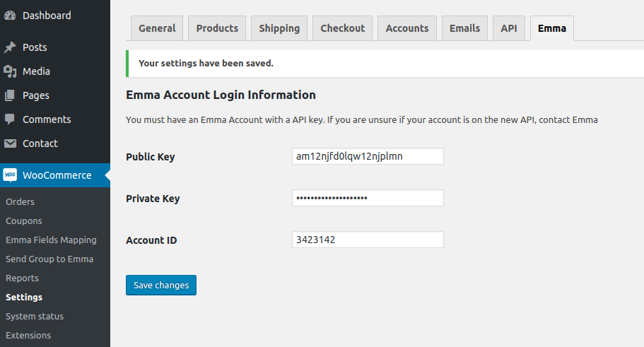The image size is (644, 347).
Task: Click the Save changes button
Action: [x=161, y=285]
